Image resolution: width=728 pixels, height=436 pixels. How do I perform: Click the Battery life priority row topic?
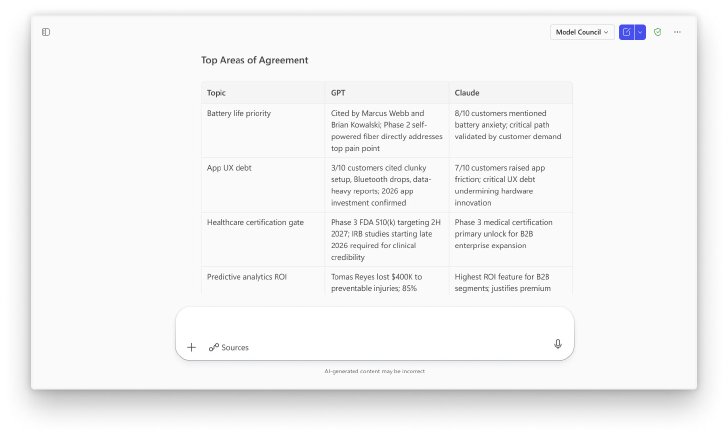239,113
